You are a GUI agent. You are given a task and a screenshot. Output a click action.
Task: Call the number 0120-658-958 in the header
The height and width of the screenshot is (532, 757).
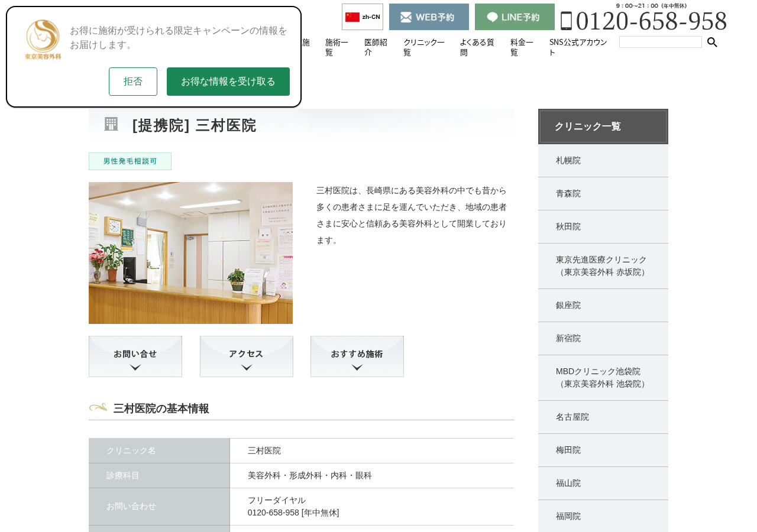tap(644, 21)
